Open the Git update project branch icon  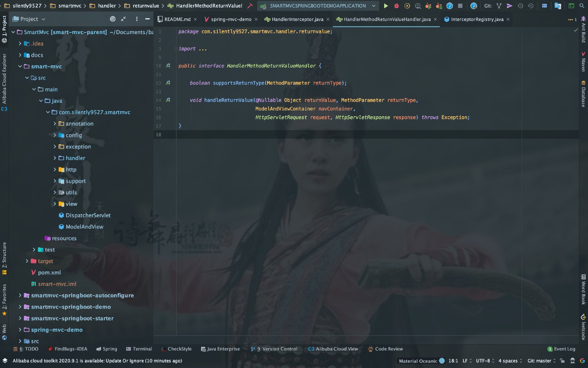(x=499, y=6)
